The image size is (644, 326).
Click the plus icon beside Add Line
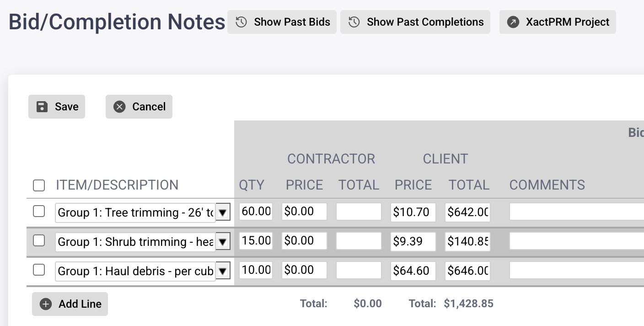[x=46, y=304]
